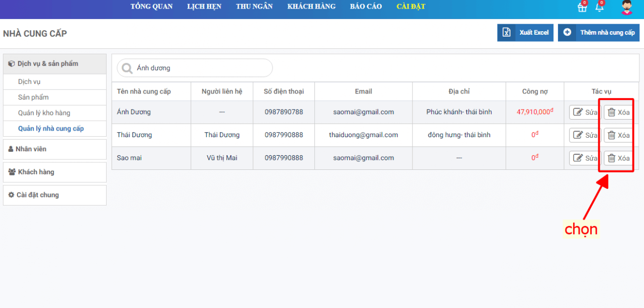The width and height of the screenshot is (644, 308).
Task: Edit the Sao mai supplier entry
Action: (585, 158)
